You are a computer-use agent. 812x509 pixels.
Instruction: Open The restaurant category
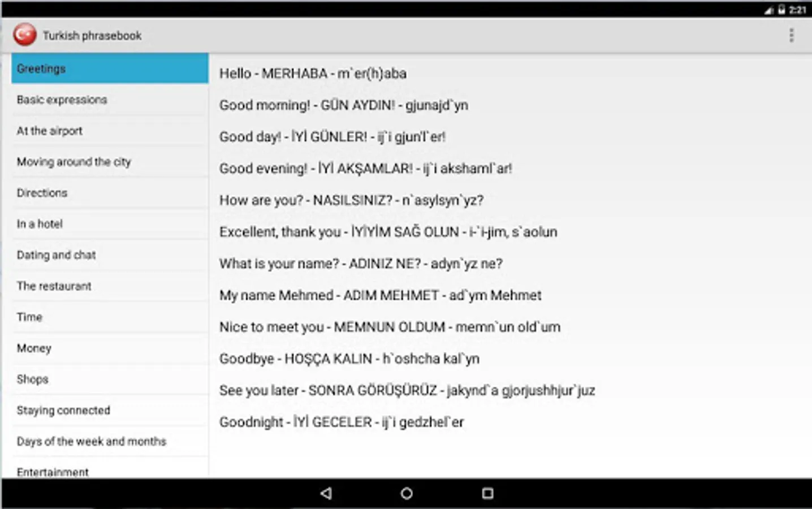click(x=110, y=286)
